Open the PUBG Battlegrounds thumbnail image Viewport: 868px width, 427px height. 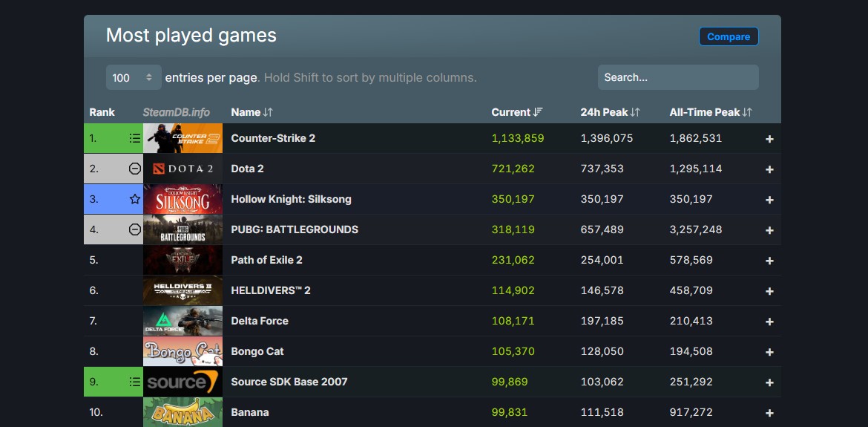[x=183, y=230]
